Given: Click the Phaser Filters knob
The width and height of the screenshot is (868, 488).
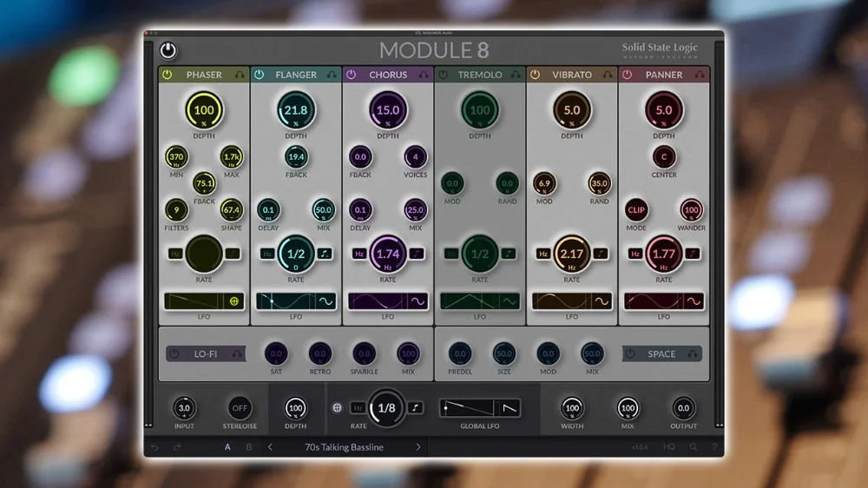Looking at the screenshot, I should 176,210.
